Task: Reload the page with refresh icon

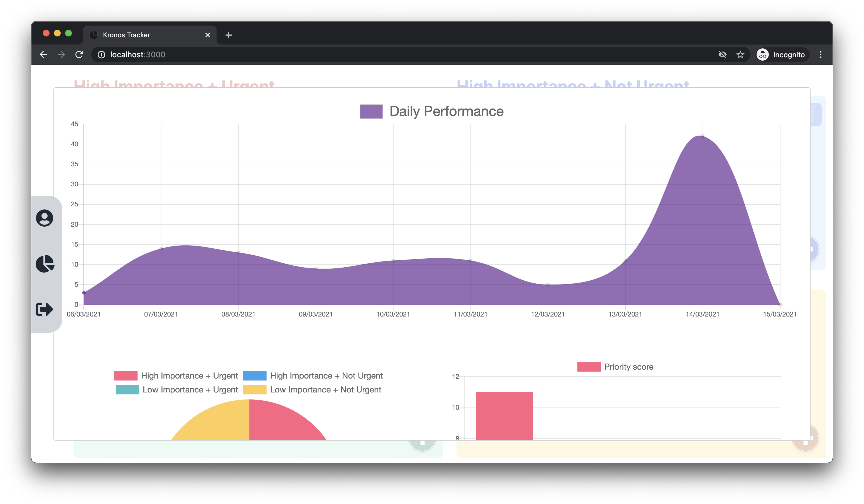Action: 79,55
